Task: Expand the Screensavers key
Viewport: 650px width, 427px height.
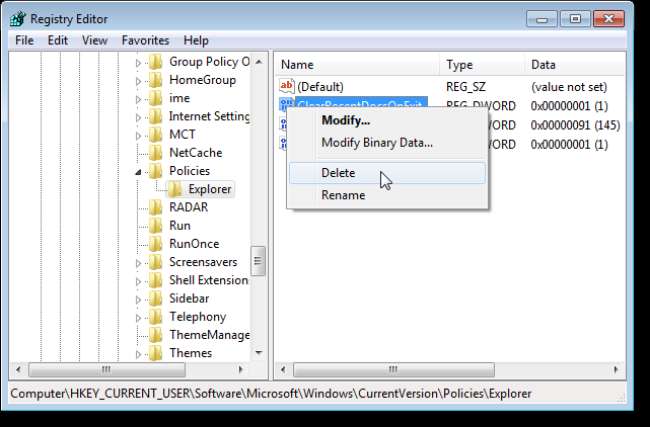Action: pos(138,263)
